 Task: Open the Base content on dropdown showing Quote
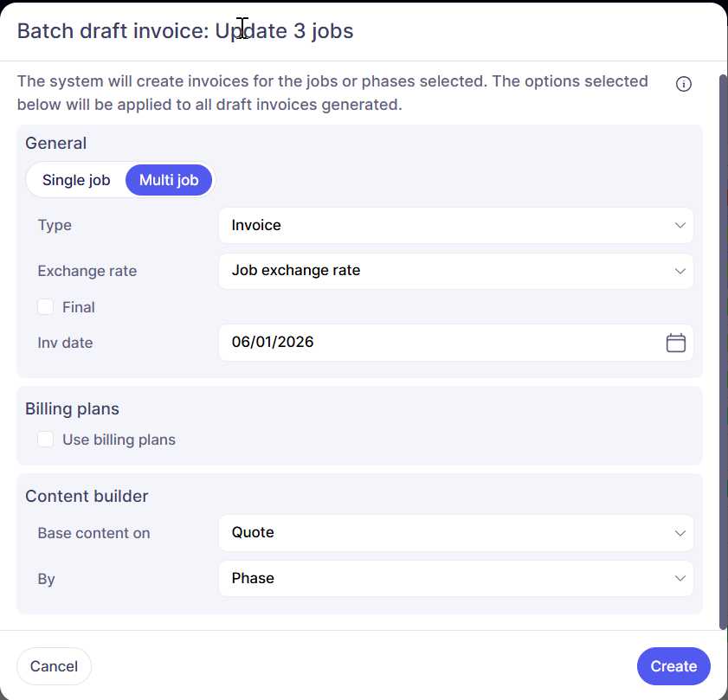(x=441, y=533)
